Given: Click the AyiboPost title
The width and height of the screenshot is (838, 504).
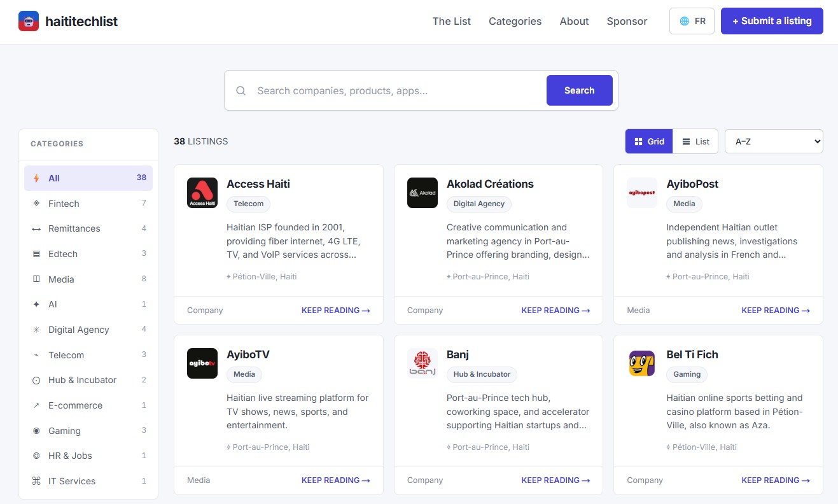Looking at the screenshot, I should (x=692, y=184).
